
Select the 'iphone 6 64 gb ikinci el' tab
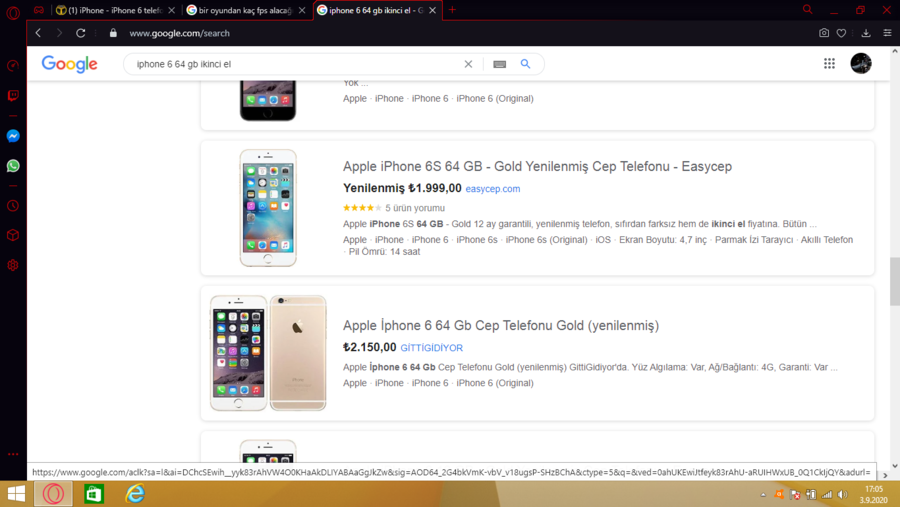click(x=377, y=10)
